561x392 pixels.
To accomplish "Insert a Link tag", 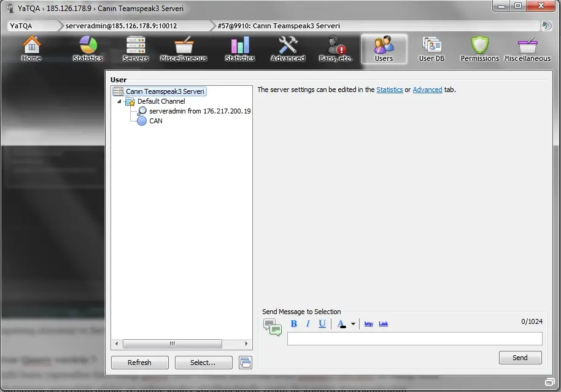I will [x=383, y=324].
